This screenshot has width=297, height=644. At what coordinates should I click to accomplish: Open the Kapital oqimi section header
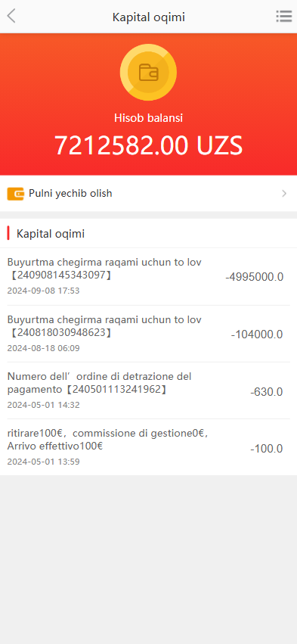pos(51,234)
